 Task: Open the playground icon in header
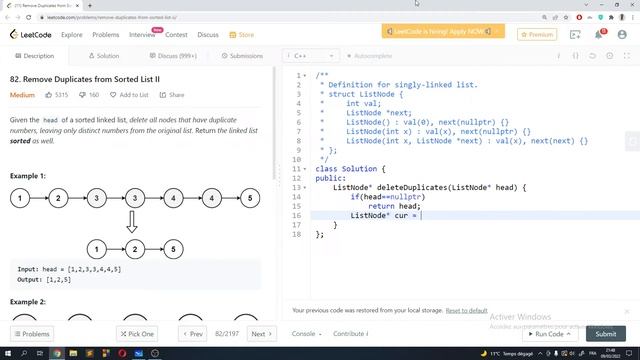coord(575,35)
